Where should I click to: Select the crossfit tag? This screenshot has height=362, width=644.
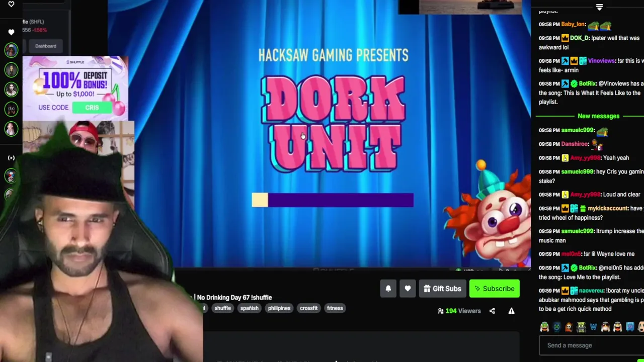(309, 308)
